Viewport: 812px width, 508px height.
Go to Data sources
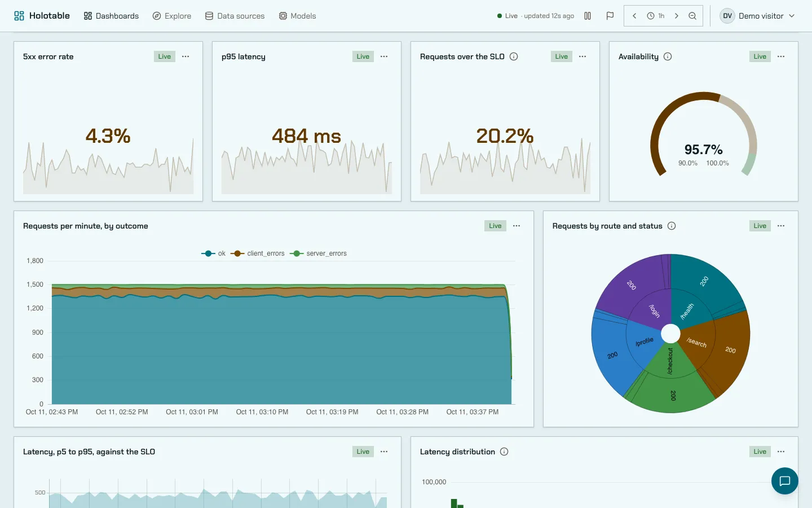(235, 16)
